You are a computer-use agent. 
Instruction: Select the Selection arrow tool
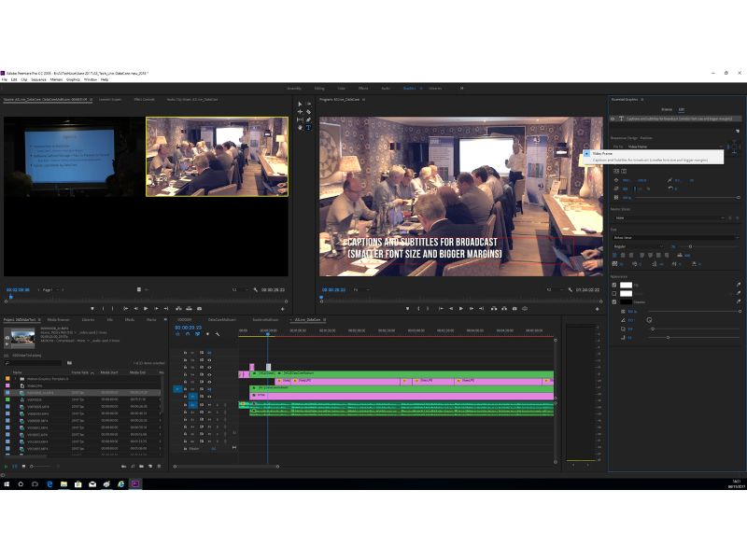tap(300, 103)
